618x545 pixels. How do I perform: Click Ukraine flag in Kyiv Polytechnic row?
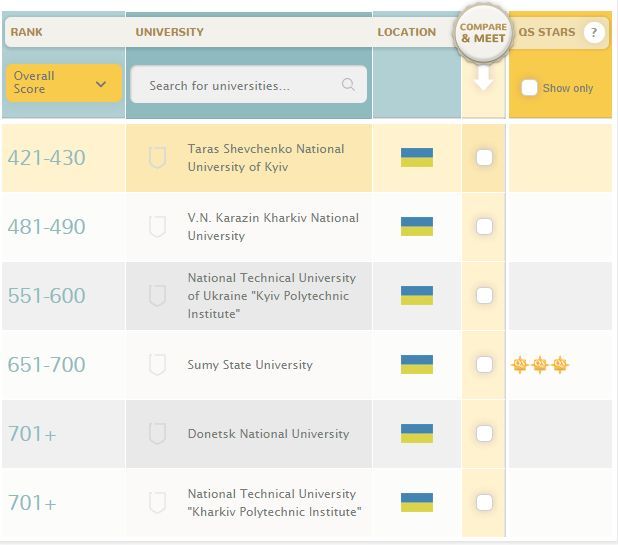pos(417,296)
